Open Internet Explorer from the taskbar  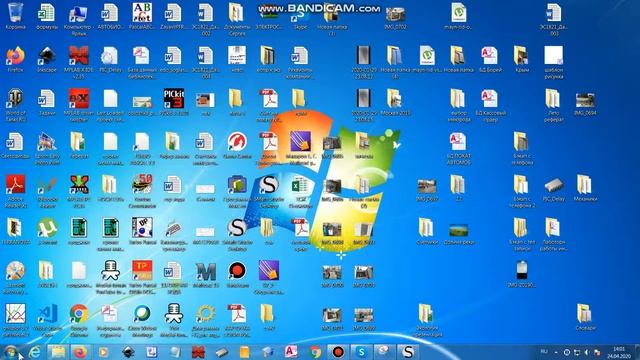35,352
